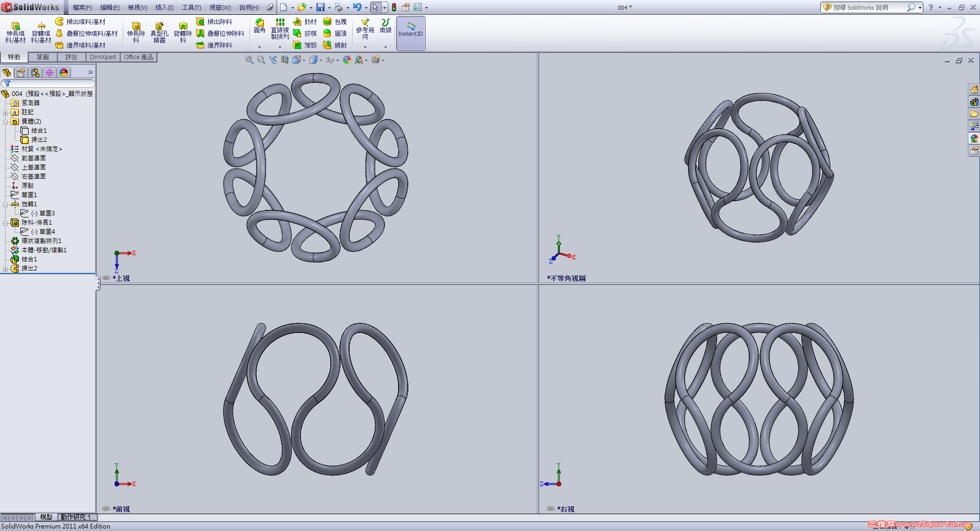
Task: Toggle the Instant3D button
Action: [x=410, y=33]
